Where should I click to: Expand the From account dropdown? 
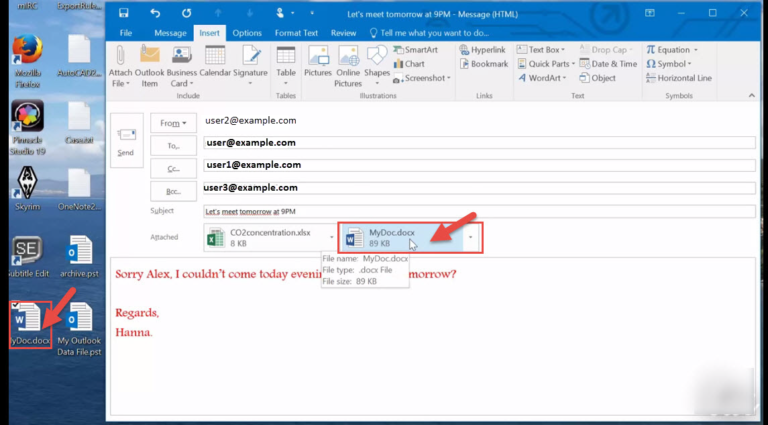[x=173, y=123]
